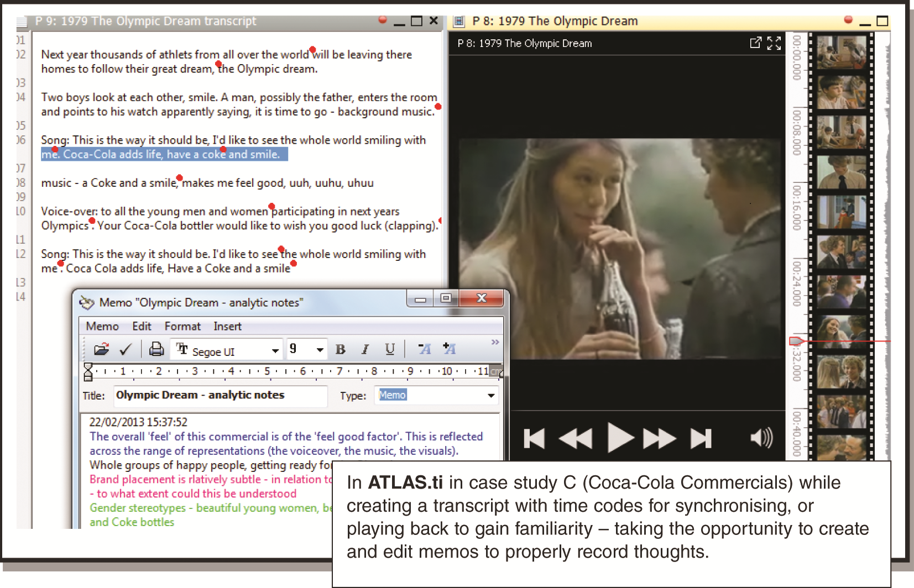Click the line 'Next year thousands of athlets'
Image resolution: width=914 pixels, height=588 pixels.
tap(226, 54)
